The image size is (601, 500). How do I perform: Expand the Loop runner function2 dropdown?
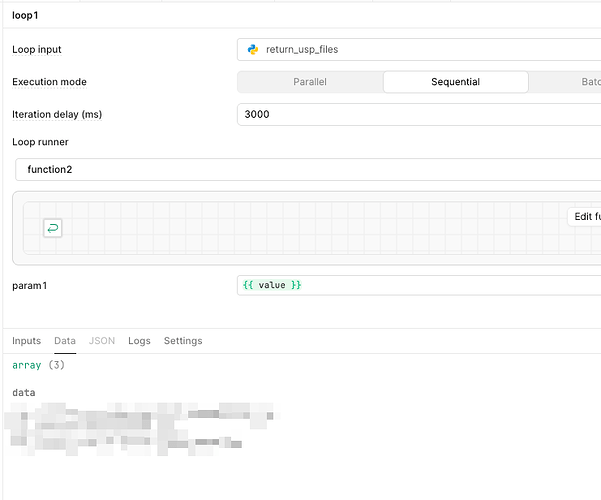[x=308, y=170]
